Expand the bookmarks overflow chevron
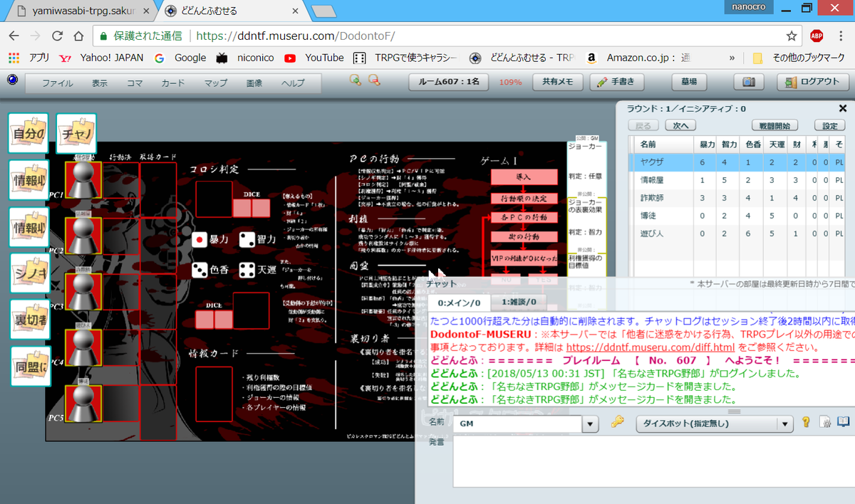Viewport: 855px width, 504px height. (x=732, y=58)
